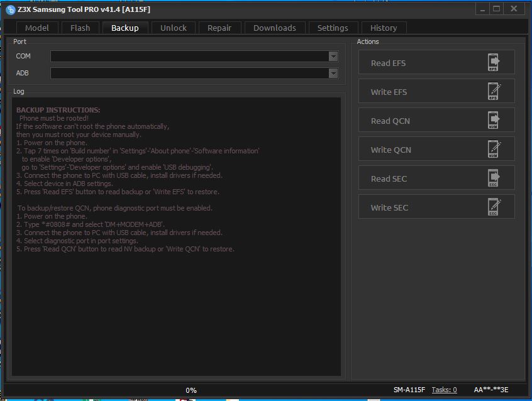Image resolution: width=532 pixels, height=401 pixels.
Task: Open the Repair tab
Action: (219, 28)
